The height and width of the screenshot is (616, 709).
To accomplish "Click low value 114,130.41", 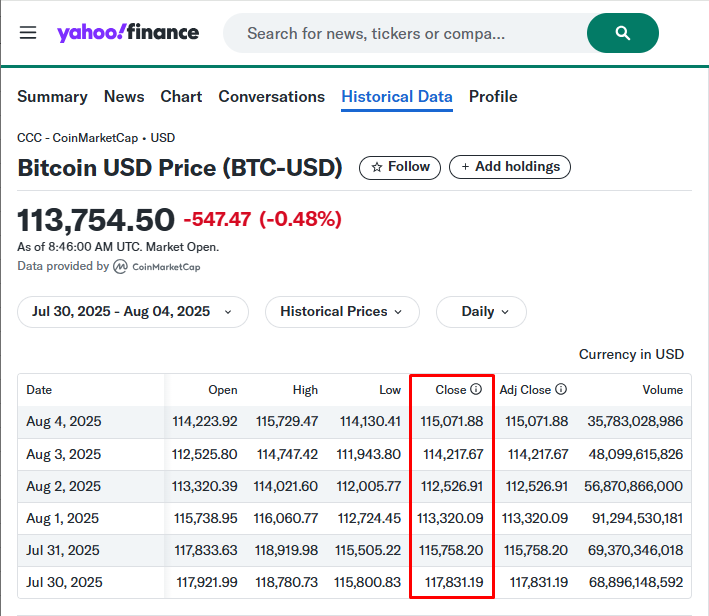I will point(370,422).
